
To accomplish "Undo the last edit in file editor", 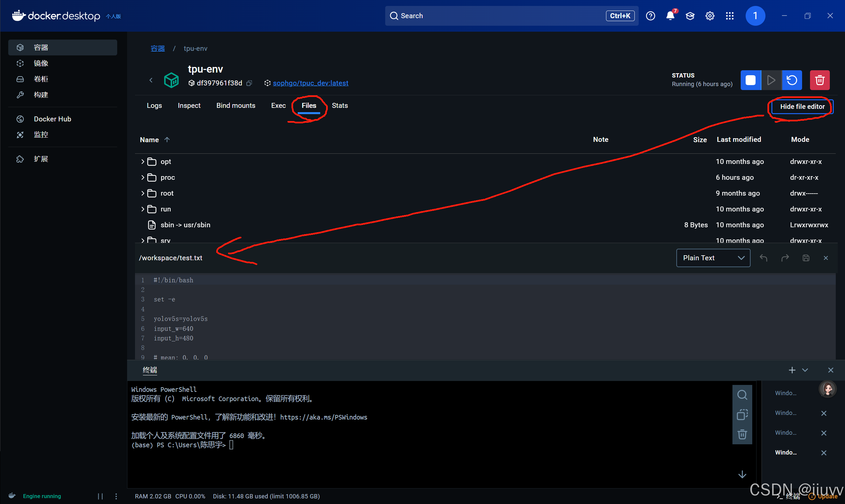I will pyautogui.click(x=763, y=258).
